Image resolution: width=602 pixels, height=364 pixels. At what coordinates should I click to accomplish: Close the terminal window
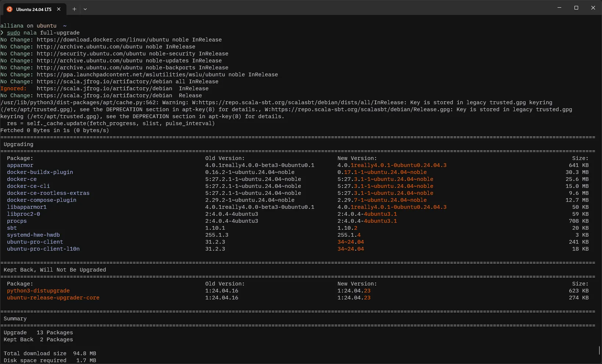pyautogui.click(x=593, y=8)
